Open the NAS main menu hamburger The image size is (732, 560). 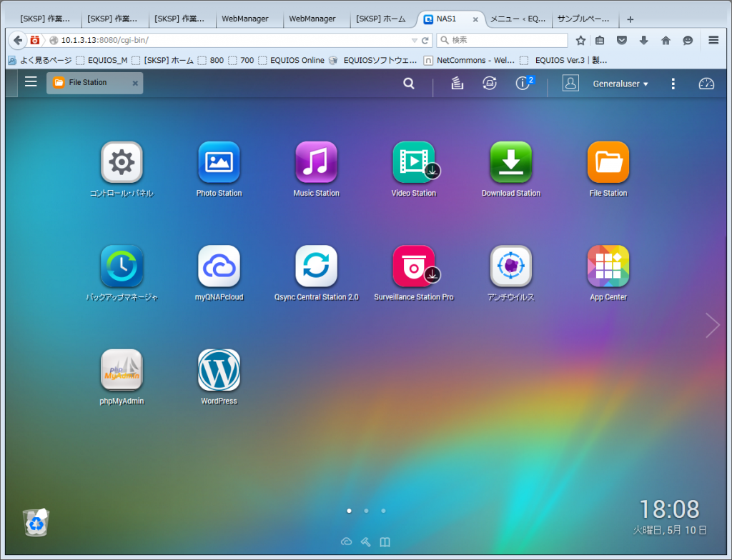pyautogui.click(x=31, y=81)
